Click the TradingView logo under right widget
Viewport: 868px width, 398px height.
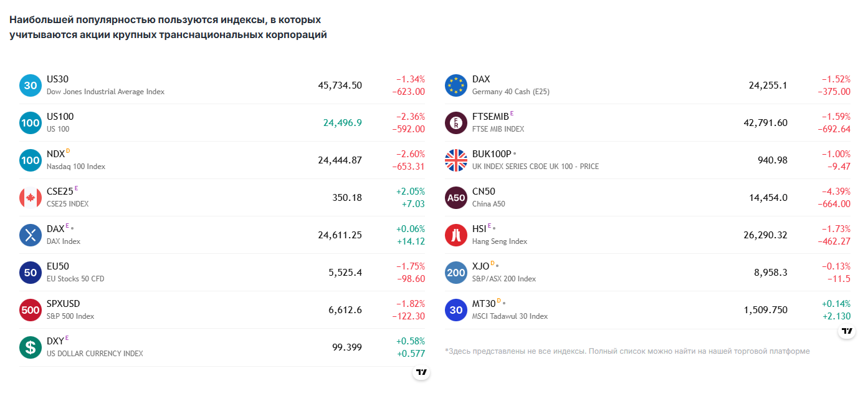click(847, 331)
